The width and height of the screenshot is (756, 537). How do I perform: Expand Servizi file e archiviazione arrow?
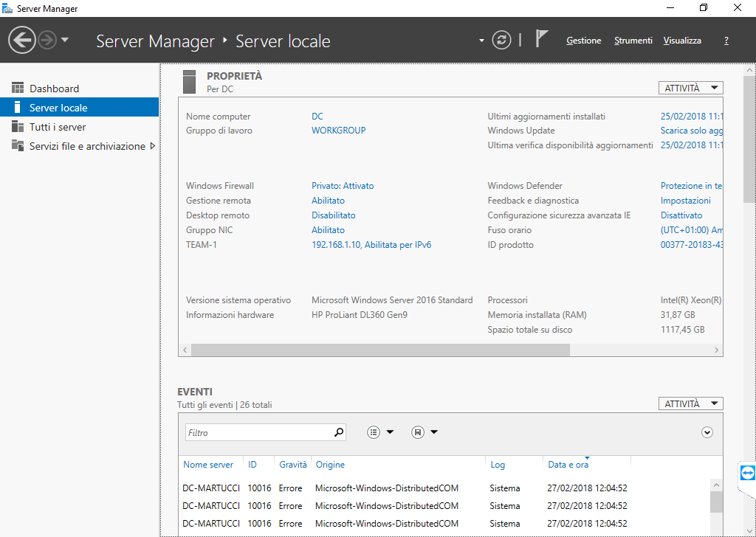point(153,146)
